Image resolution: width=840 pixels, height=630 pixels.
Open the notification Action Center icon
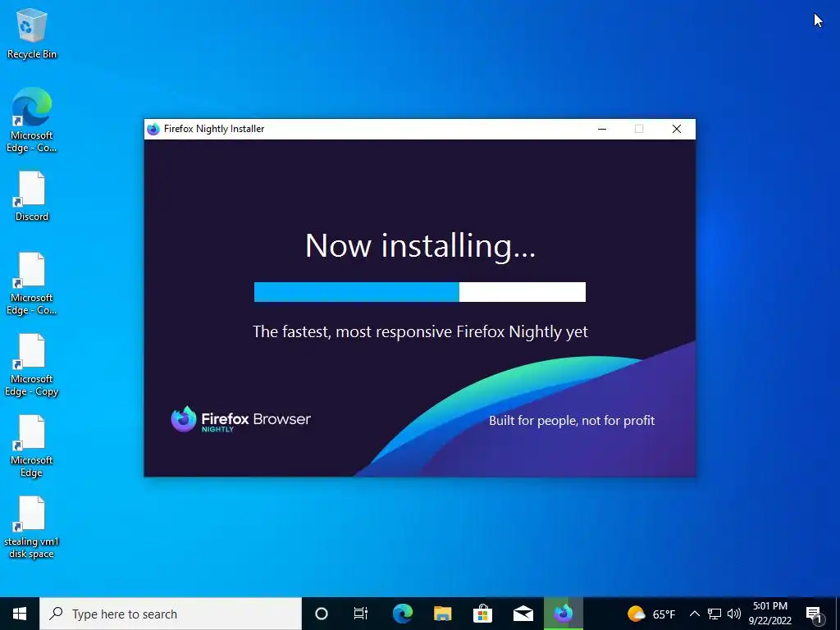[815, 614]
